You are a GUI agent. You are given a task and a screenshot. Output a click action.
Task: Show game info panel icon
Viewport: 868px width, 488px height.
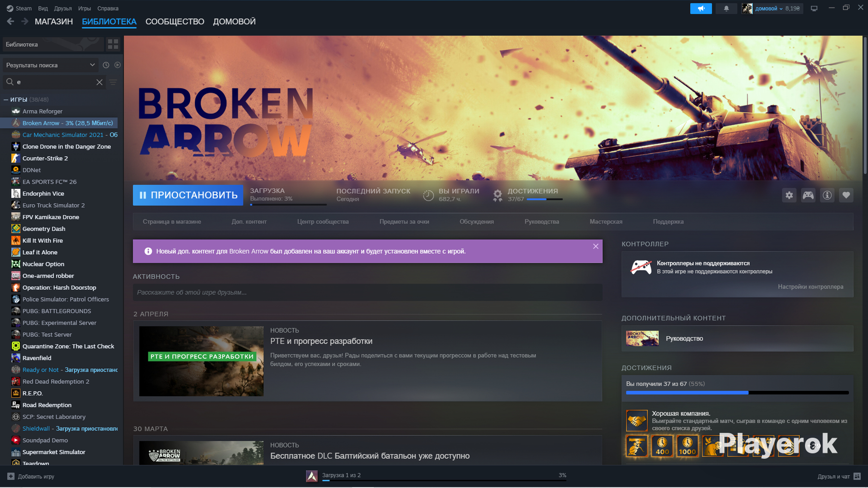tap(827, 195)
